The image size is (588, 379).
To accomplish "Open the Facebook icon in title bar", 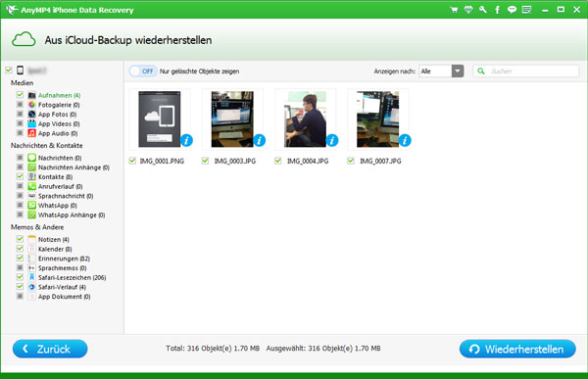I will (497, 10).
